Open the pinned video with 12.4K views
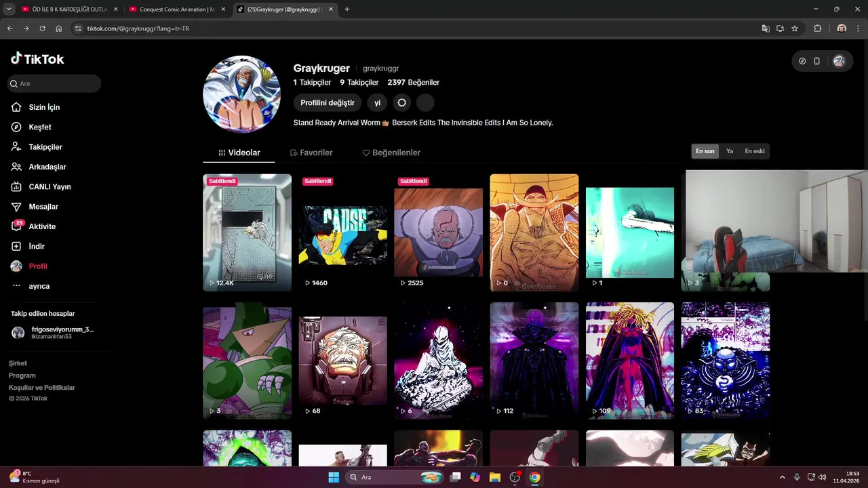Viewport: 868px width, 488px height. [x=247, y=232]
